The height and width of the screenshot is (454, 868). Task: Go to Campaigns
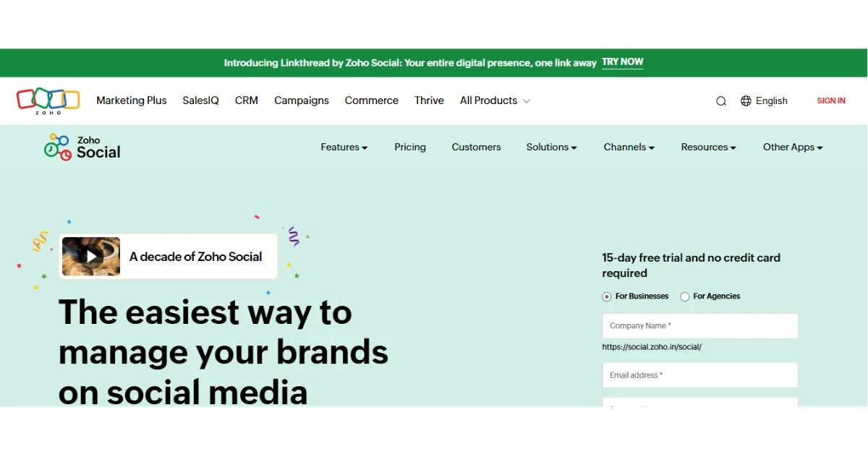pos(302,100)
